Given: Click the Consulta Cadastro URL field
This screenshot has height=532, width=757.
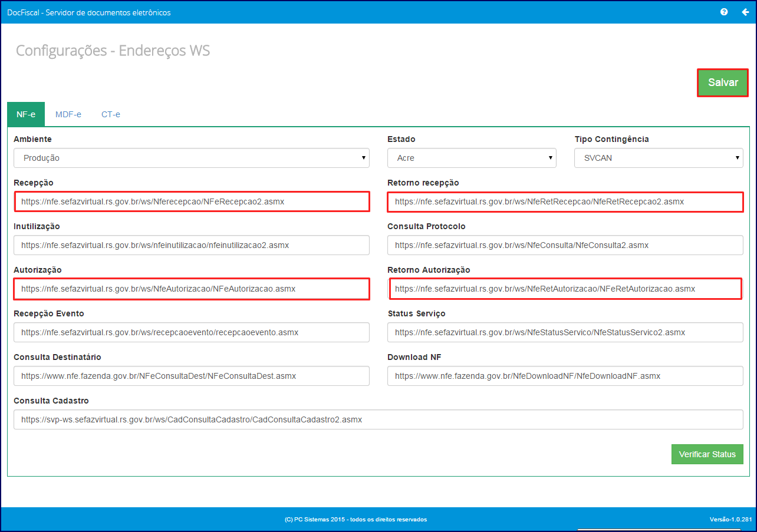Looking at the screenshot, I should (x=378, y=419).
